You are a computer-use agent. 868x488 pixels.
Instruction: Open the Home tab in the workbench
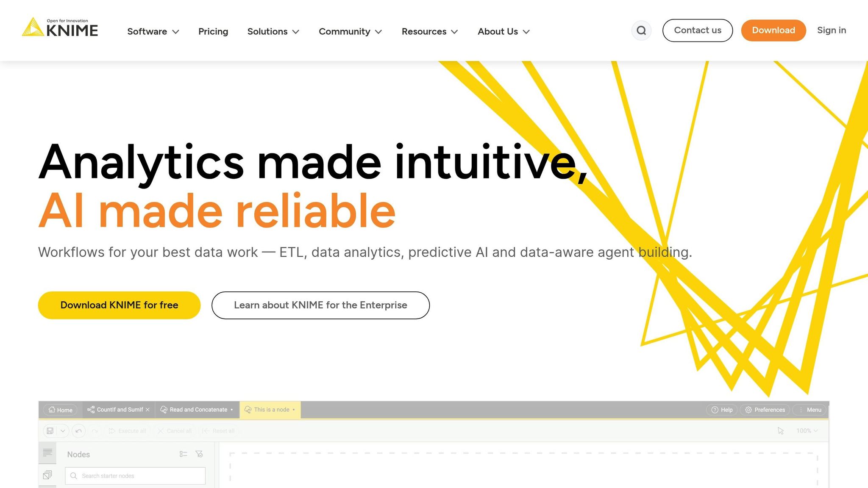tap(60, 410)
